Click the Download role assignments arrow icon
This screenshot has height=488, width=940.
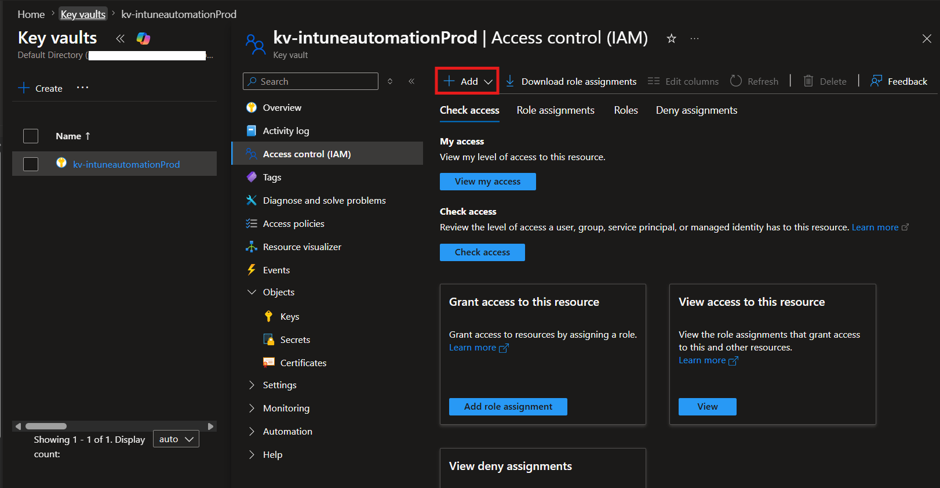click(x=510, y=81)
